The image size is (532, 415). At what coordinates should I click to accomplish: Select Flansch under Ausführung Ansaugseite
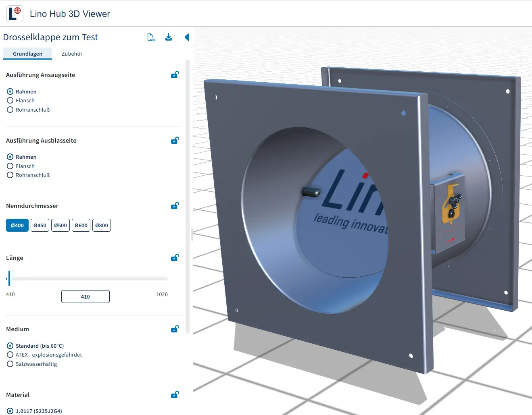coord(21,101)
